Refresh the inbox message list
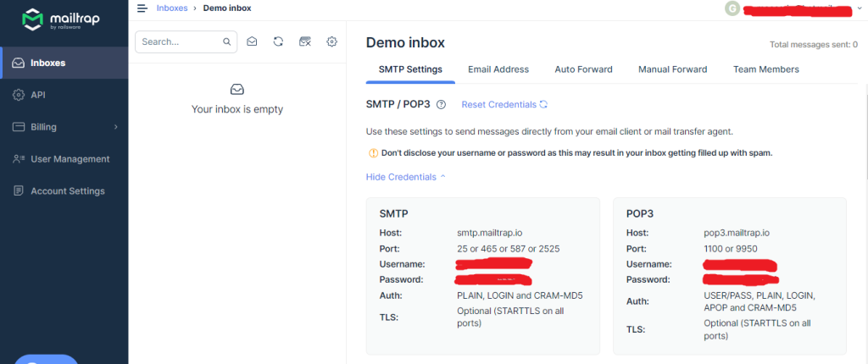The width and height of the screenshot is (868, 364). 278,41
